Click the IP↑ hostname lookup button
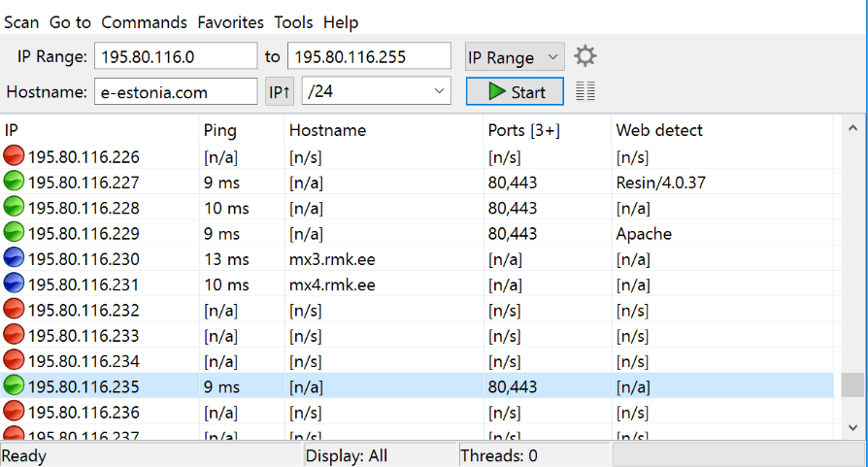 click(279, 92)
